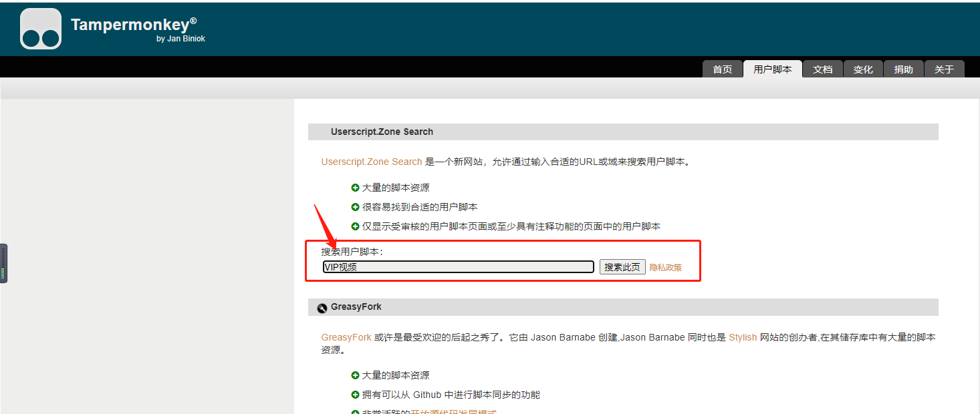Click the left edge side panel handle
This screenshot has width=980, height=414.
[3, 264]
